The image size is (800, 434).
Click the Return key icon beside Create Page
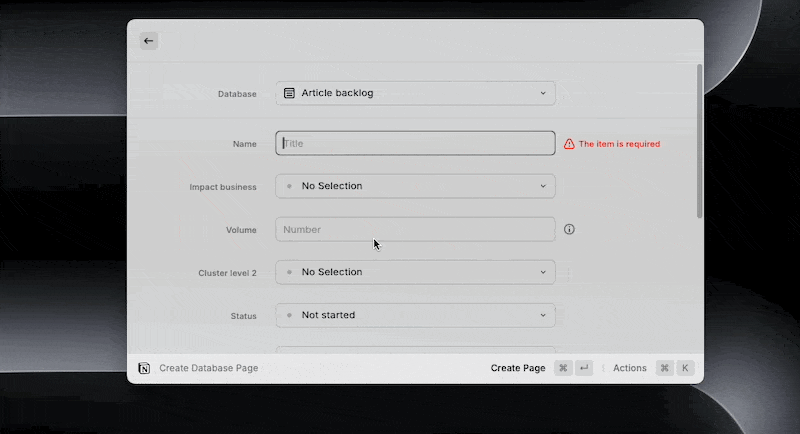pyautogui.click(x=584, y=368)
